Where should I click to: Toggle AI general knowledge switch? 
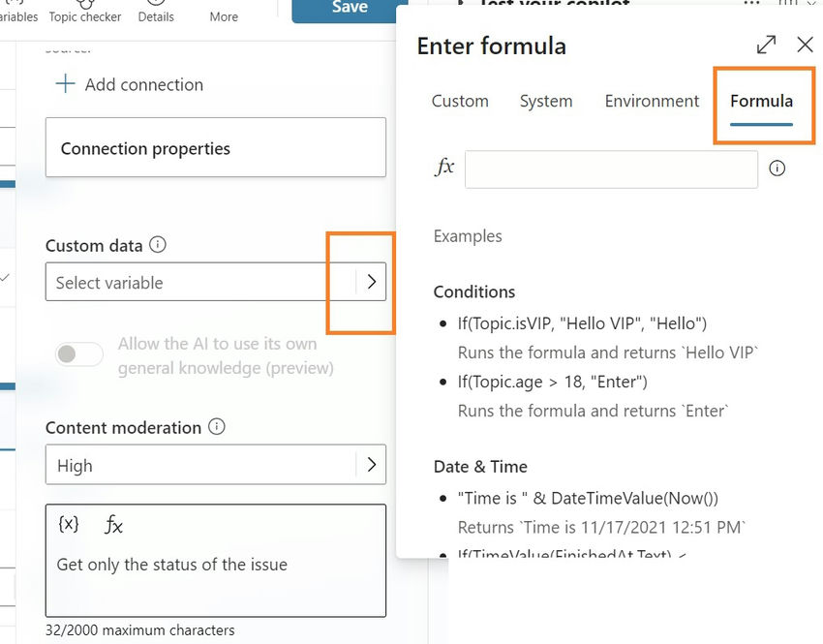[79, 354]
